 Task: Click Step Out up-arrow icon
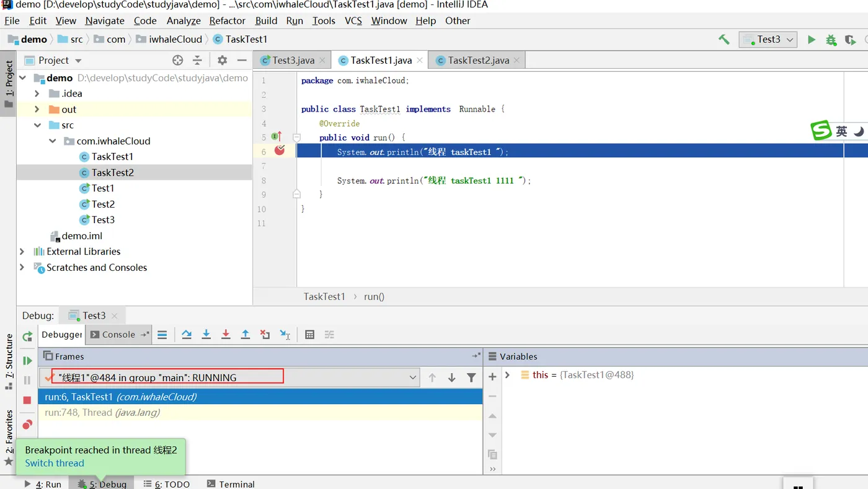(246, 335)
